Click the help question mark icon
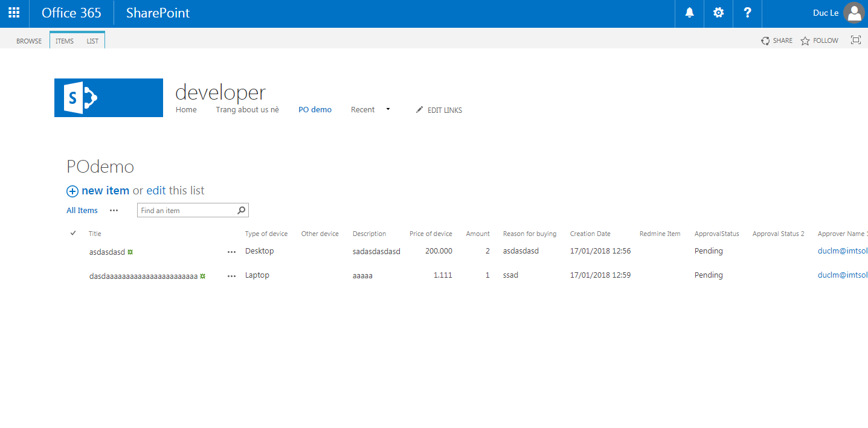 (747, 13)
